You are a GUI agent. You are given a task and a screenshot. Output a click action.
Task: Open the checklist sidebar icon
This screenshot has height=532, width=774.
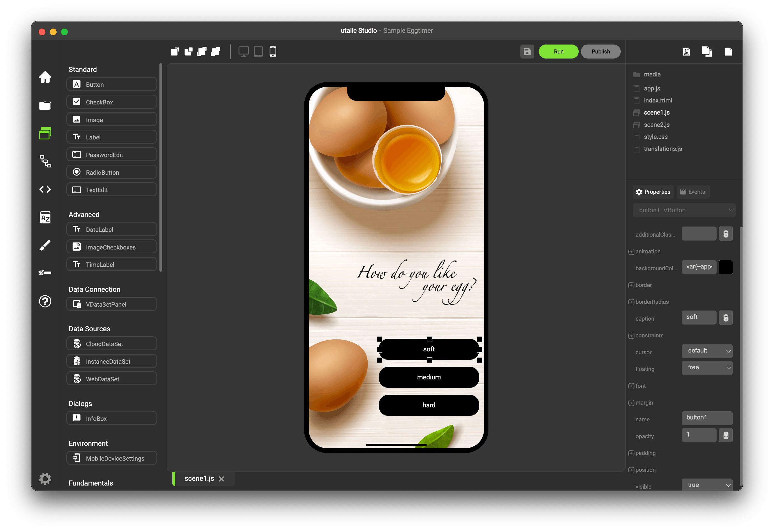[45, 273]
